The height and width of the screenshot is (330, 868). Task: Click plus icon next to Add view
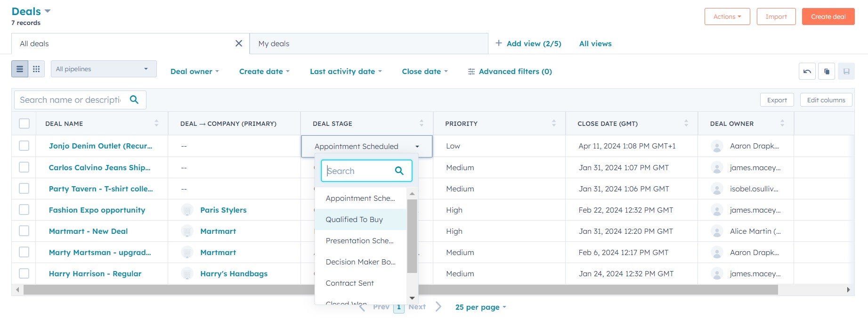point(499,43)
